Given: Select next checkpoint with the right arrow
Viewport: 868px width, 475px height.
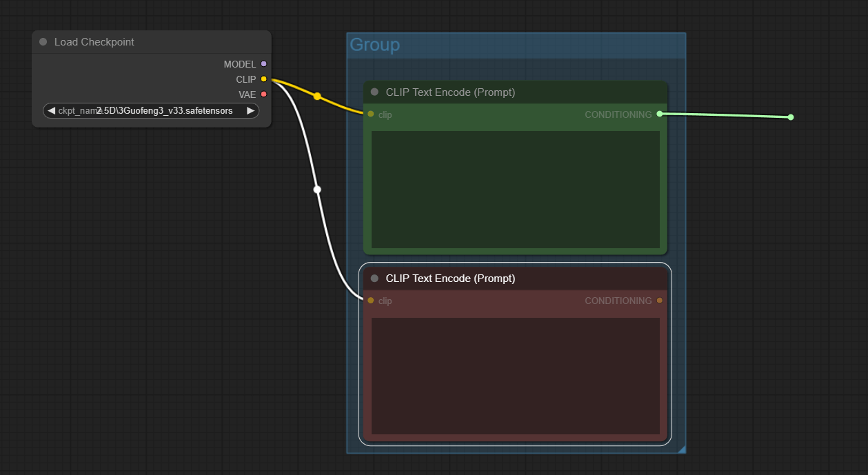Looking at the screenshot, I should 251,110.
